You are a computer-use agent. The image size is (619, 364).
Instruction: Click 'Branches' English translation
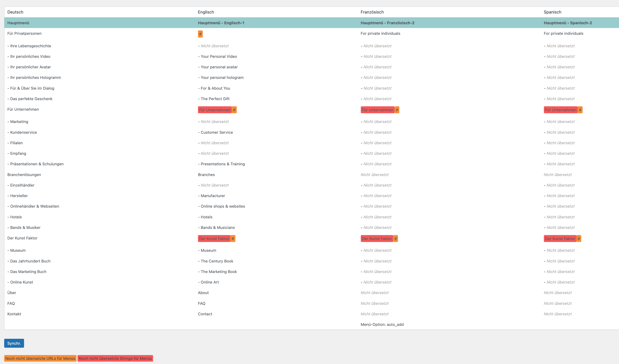pos(206,175)
